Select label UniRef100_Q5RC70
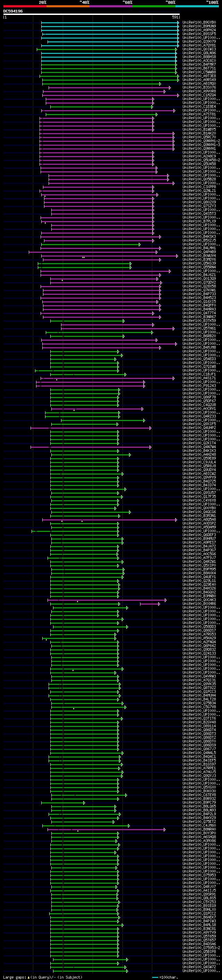 tap(199, 137)
